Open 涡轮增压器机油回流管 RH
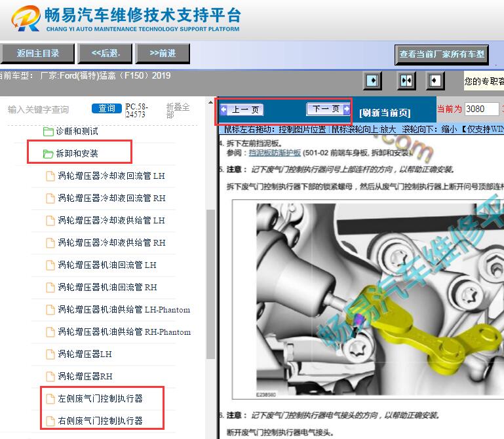The width and height of the screenshot is (504, 439). (107, 287)
